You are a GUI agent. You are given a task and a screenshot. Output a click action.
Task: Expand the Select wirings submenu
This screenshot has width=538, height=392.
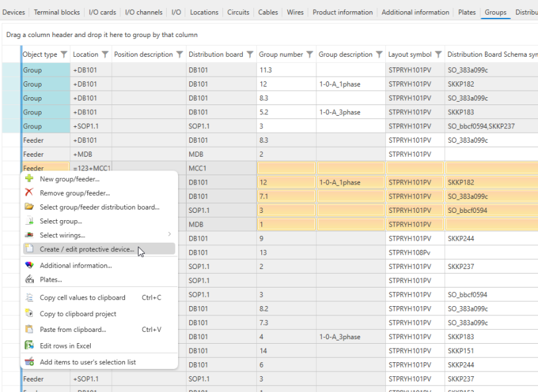pyautogui.click(x=169, y=235)
